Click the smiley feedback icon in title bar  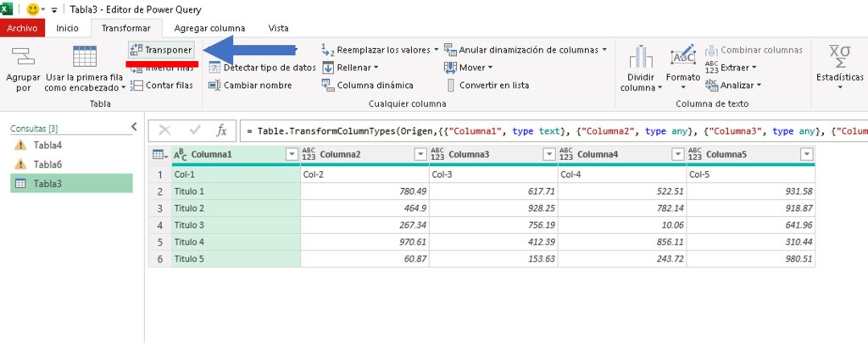pyautogui.click(x=33, y=9)
